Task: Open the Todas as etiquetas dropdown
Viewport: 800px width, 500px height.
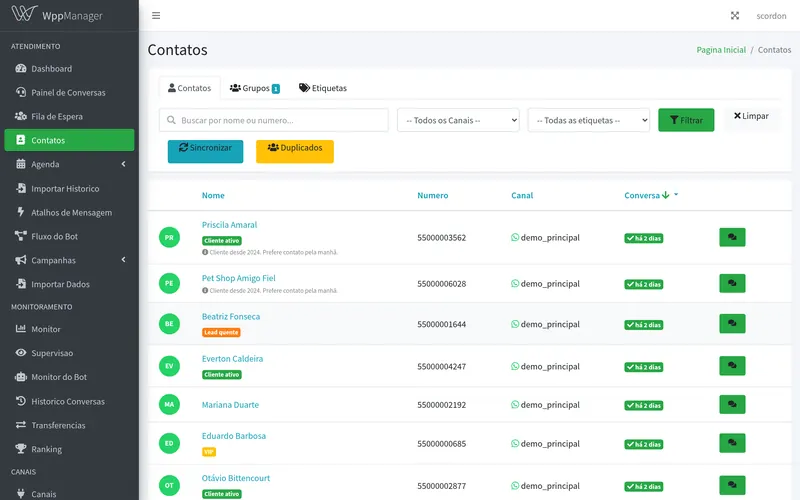Action: pyautogui.click(x=589, y=120)
